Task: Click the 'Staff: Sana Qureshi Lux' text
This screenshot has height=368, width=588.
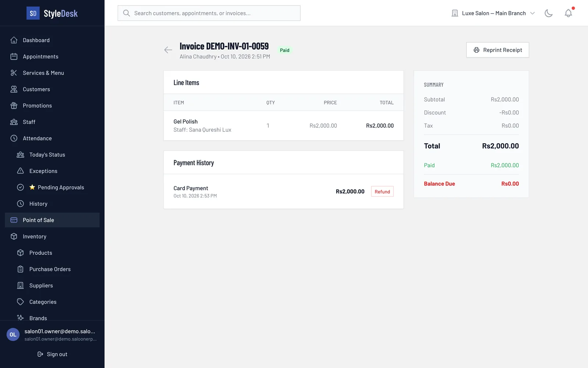Action: point(202,130)
